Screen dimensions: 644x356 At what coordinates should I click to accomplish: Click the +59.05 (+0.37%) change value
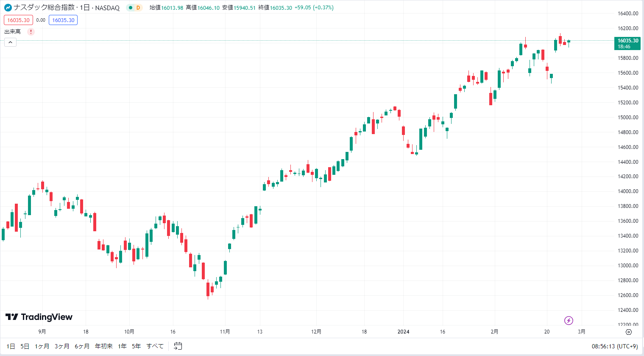[x=314, y=8]
